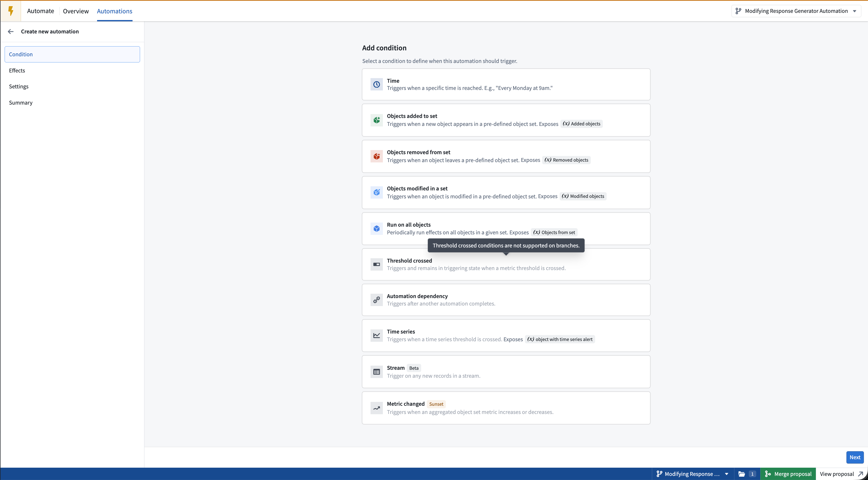Select the Automation dependency condition card

click(x=506, y=300)
